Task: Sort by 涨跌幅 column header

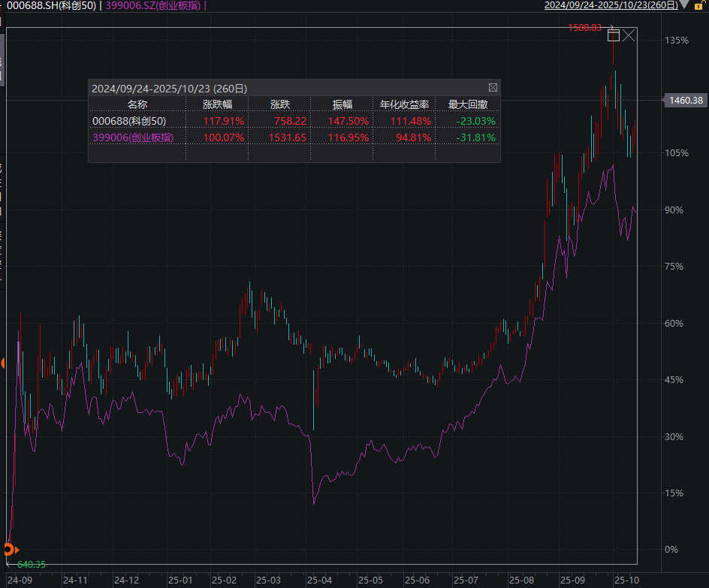Action: pyautogui.click(x=218, y=104)
